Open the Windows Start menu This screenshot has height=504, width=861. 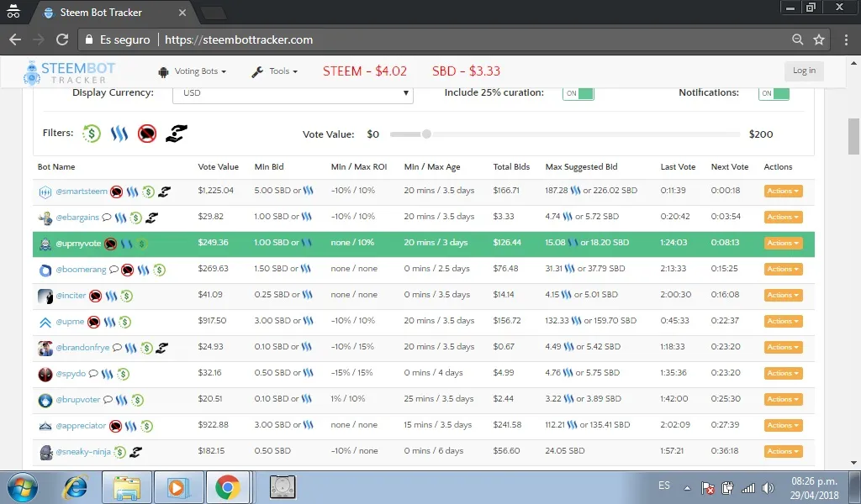[23, 487]
